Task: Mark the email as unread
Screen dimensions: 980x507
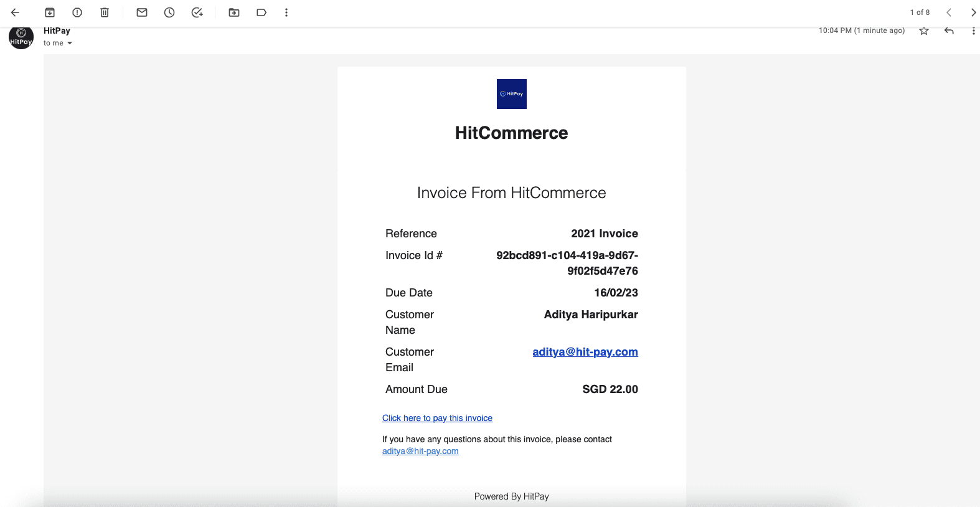Action: pos(142,12)
